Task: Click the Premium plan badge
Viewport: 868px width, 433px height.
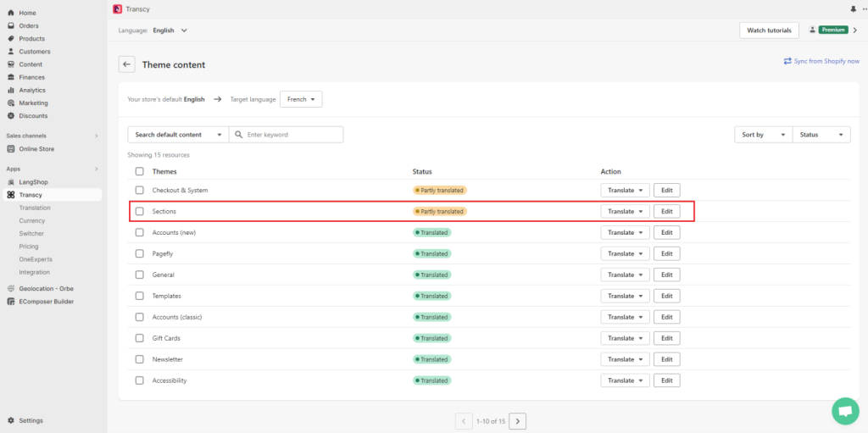Action: coord(834,30)
